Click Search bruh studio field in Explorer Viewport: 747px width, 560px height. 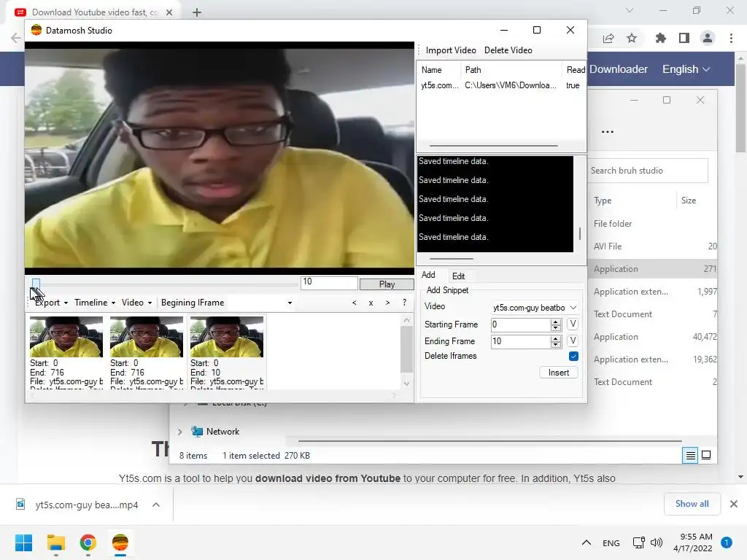pyautogui.click(x=649, y=171)
